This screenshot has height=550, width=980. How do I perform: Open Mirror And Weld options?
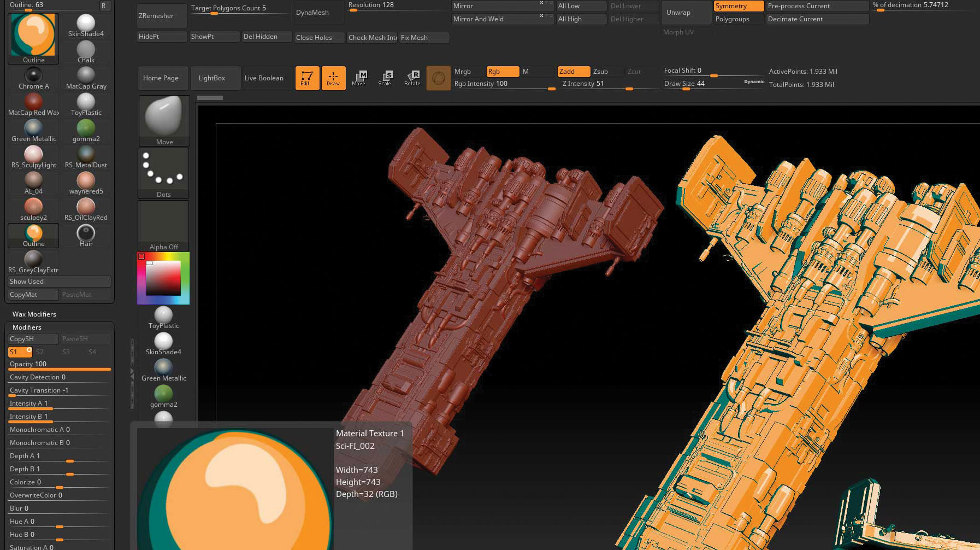pyautogui.click(x=503, y=19)
